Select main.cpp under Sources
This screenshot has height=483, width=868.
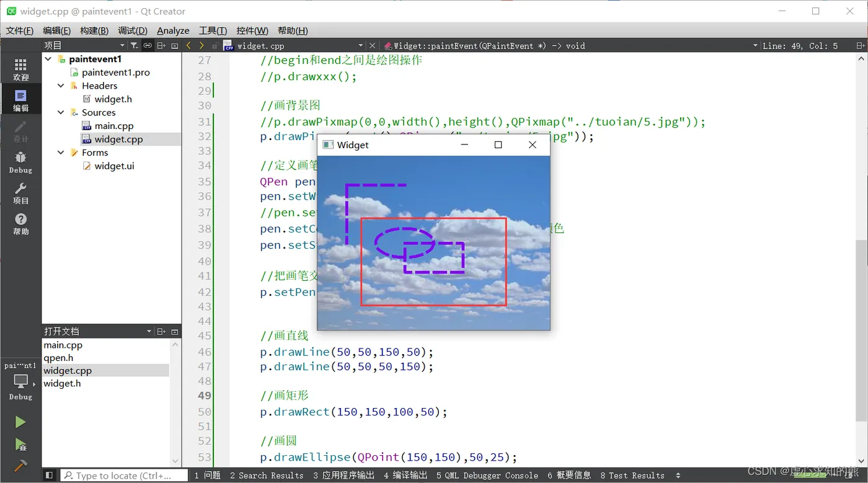coord(114,126)
